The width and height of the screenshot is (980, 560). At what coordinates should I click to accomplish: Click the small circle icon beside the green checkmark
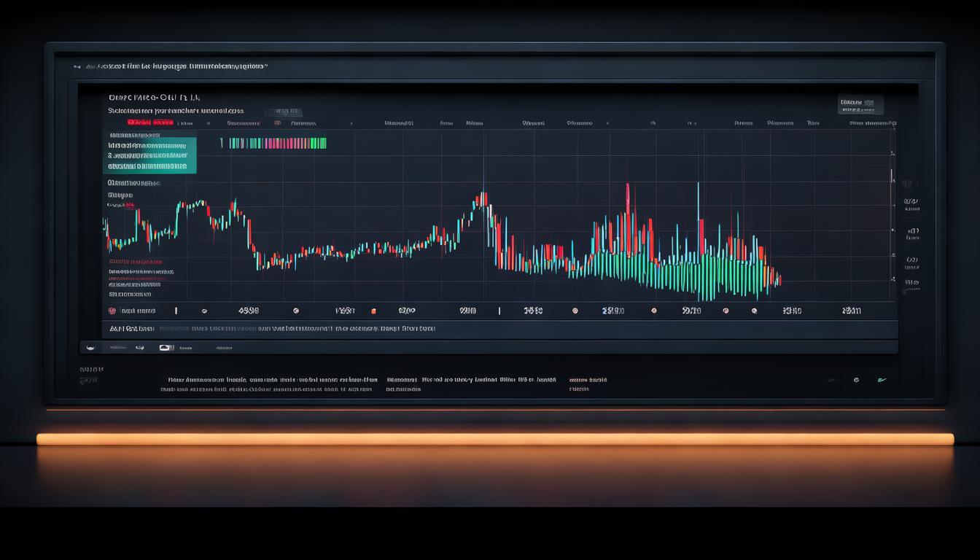tap(856, 380)
